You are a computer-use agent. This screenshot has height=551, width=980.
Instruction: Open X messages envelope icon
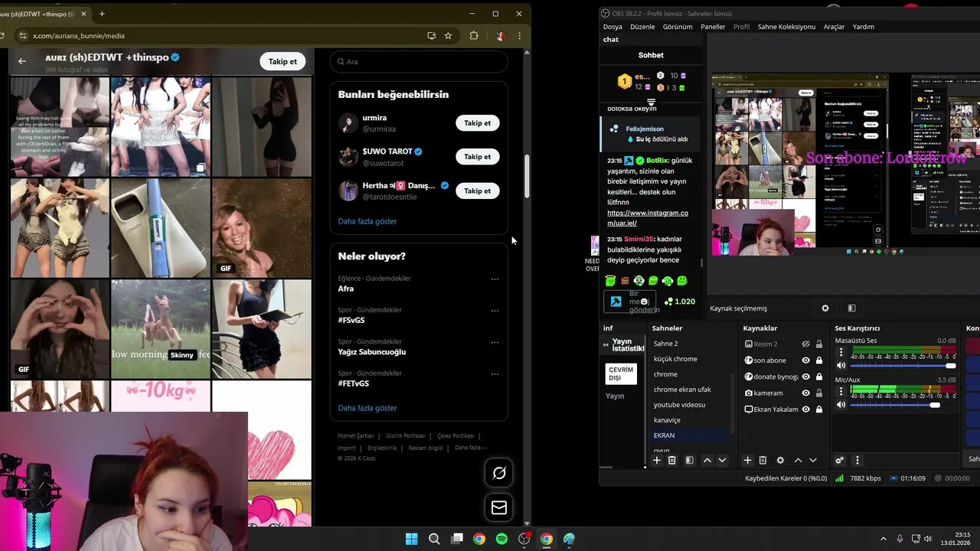(499, 507)
